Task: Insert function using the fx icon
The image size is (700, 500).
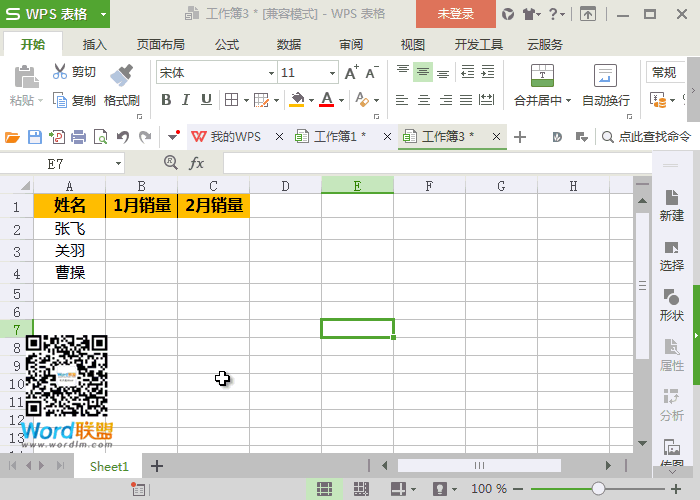Action: [x=196, y=163]
